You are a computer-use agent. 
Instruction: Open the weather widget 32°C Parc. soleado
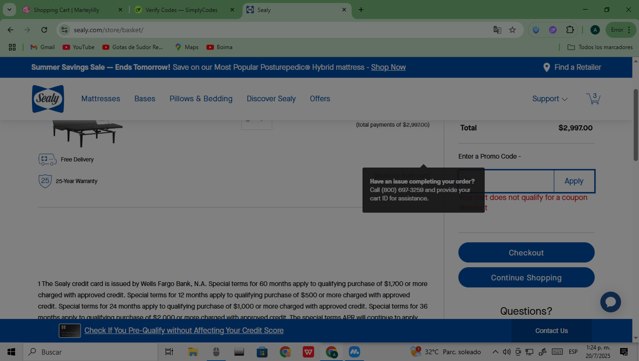tap(446, 352)
